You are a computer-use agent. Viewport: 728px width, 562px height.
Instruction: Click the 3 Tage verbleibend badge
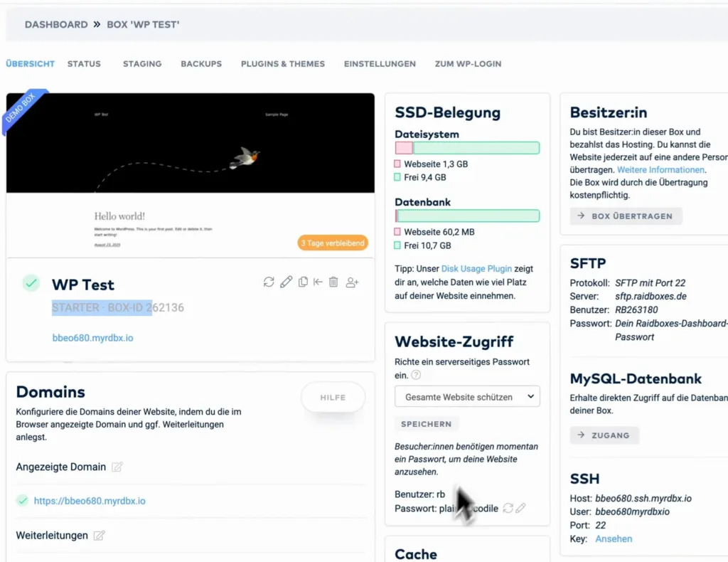point(333,243)
